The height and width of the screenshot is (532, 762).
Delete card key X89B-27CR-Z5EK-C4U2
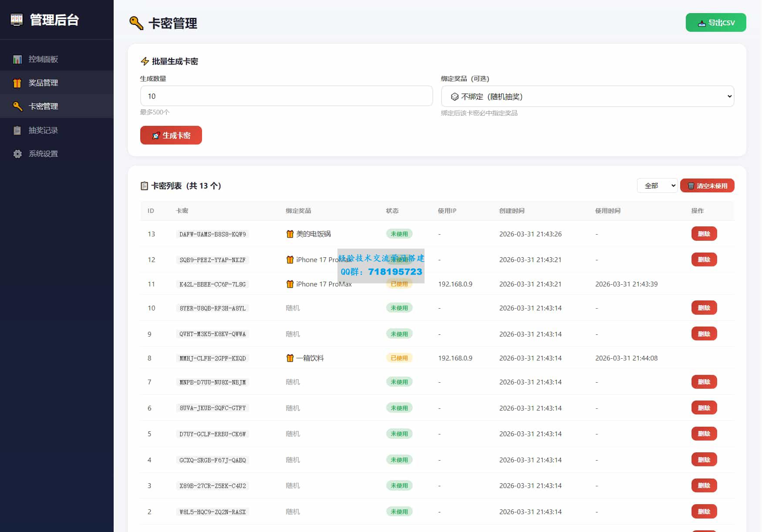tap(704, 485)
